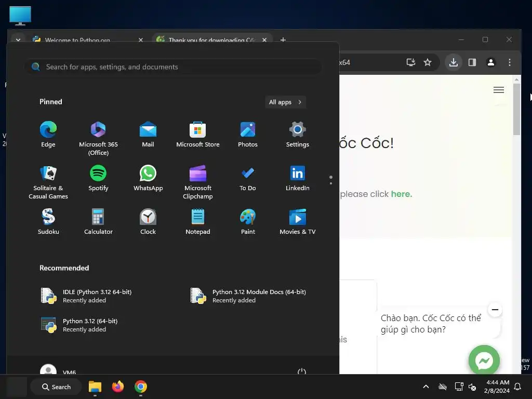The width and height of the screenshot is (532, 399).
Task: Click the Chrome page vertical scrollbar
Action: pyautogui.click(x=516, y=109)
